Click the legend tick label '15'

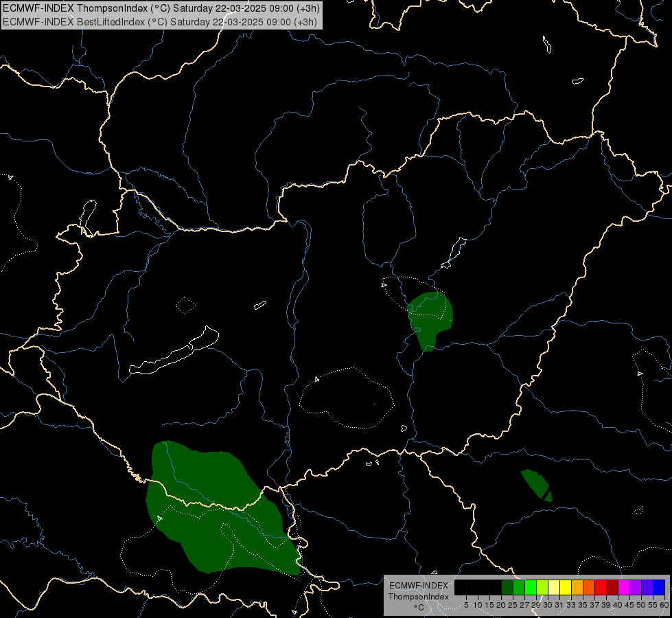(x=489, y=605)
